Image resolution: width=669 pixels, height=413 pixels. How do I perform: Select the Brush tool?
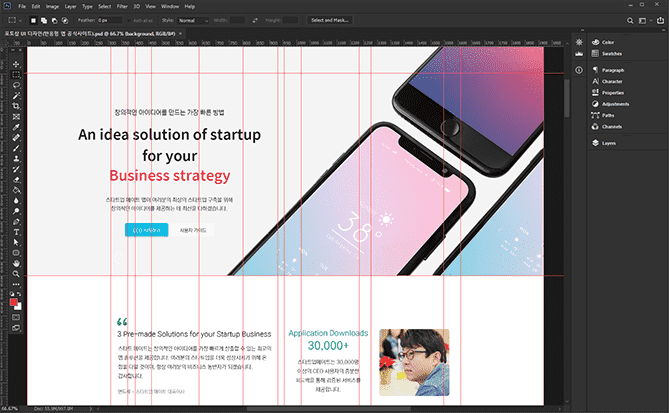pos(16,148)
